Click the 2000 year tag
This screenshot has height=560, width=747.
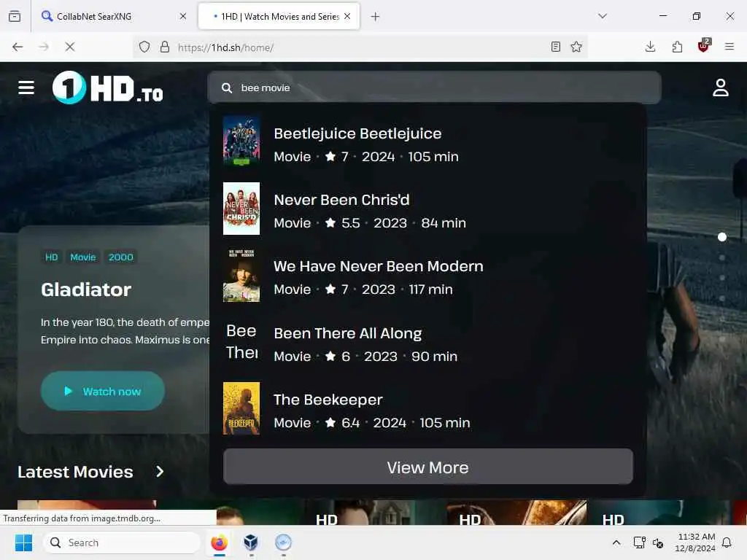(x=120, y=257)
